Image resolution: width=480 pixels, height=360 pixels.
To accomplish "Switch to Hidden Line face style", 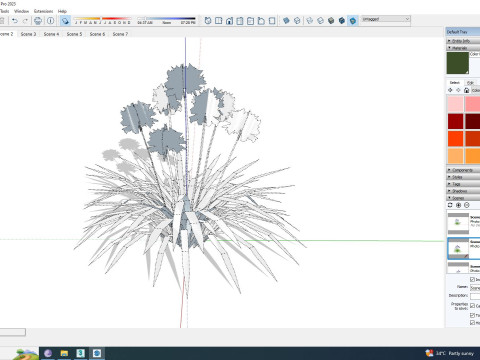I will [x=320, y=21].
